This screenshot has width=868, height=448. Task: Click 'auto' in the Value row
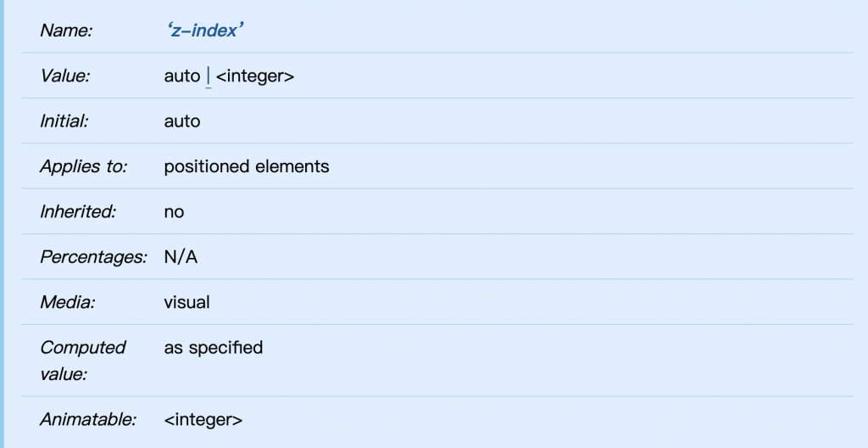coord(181,76)
